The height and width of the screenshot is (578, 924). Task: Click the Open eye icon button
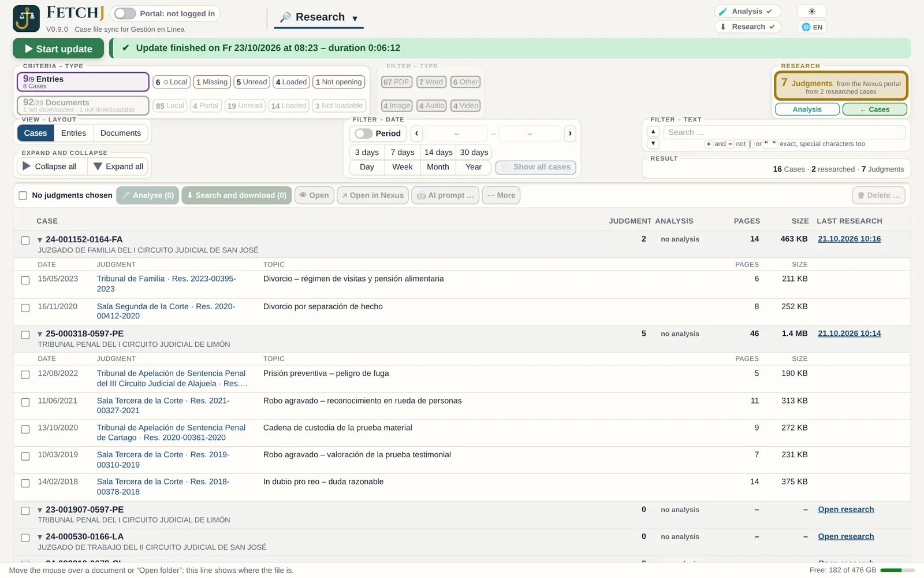pyautogui.click(x=314, y=195)
